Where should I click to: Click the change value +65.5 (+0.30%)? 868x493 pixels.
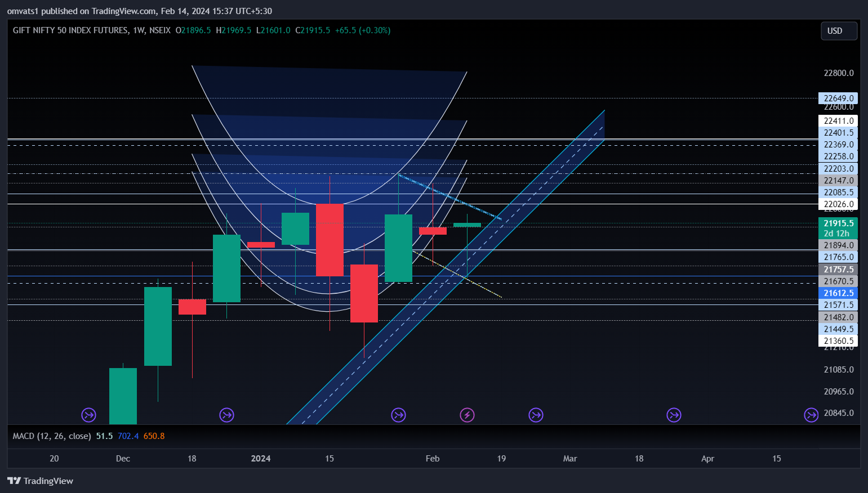tap(363, 30)
